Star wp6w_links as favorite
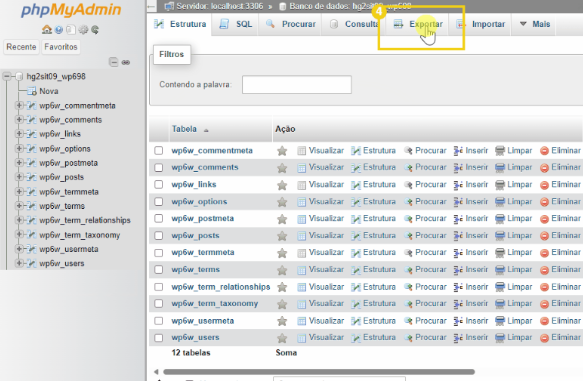Viewport: 583px width, 385px height. tap(282, 185)
